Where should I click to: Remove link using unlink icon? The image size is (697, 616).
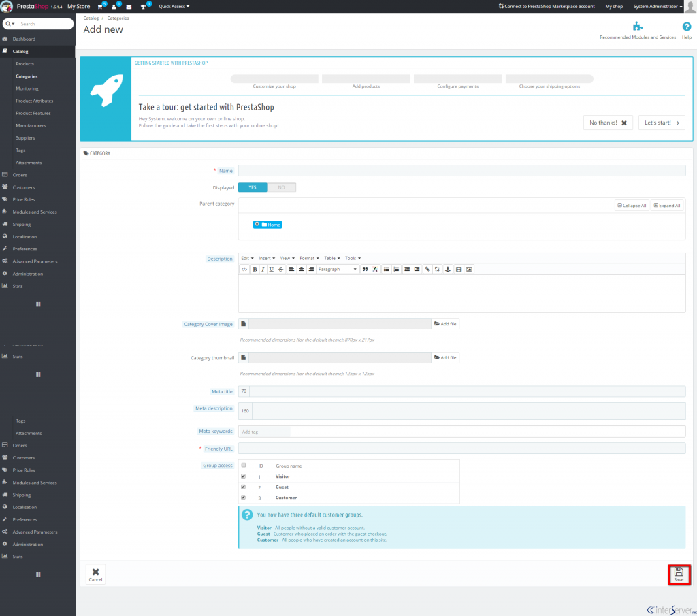click(x=437, y=270)
